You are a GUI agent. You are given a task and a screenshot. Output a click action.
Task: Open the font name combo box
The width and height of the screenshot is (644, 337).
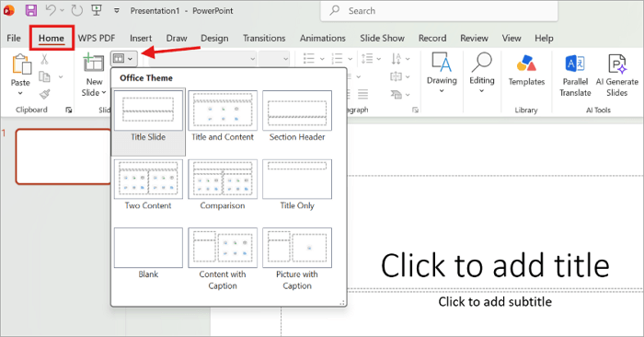pos(202,59)
